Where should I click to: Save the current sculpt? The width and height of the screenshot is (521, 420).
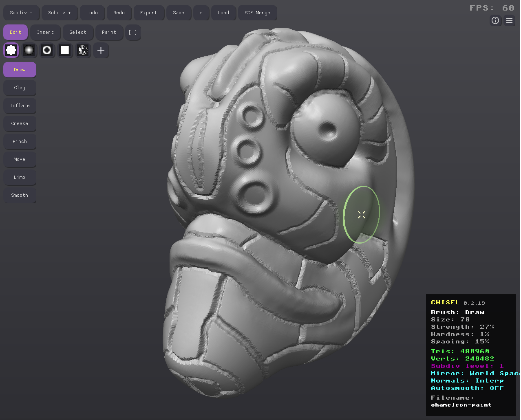tap(179, 13)
